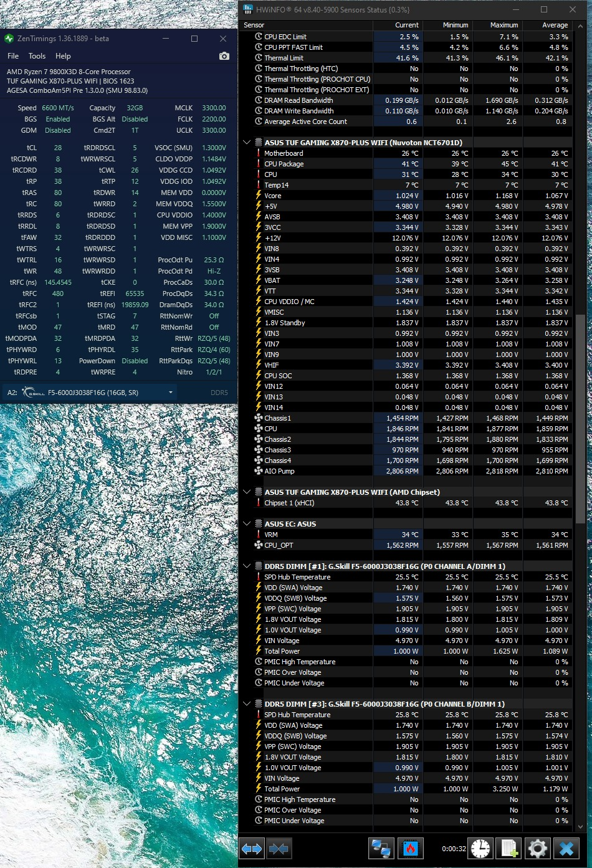Open the remote network monitoring icon
Viewport: 592px width, 868px height.
click(x=381, y=849)
